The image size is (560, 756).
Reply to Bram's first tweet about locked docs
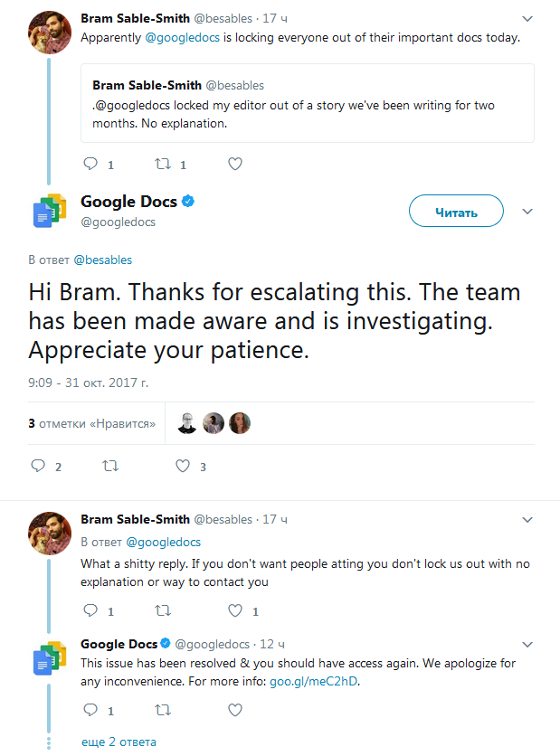(x=90, y=165)
